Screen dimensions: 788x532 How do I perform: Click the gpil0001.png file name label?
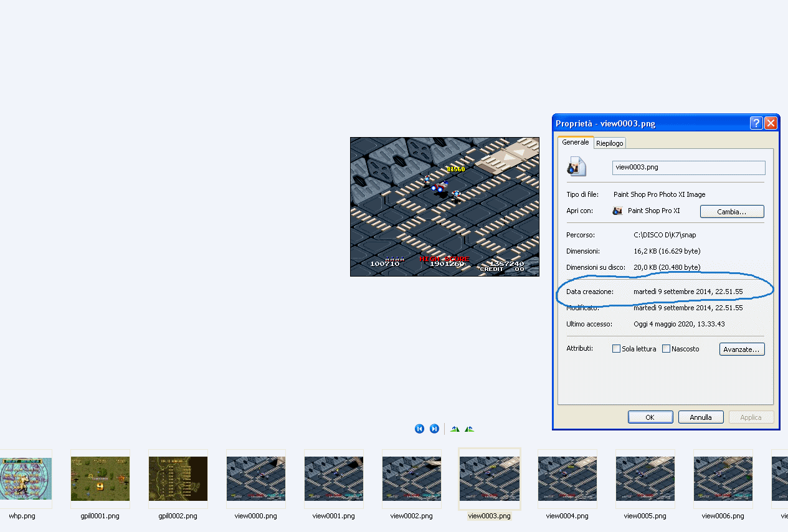pos(100,516)
